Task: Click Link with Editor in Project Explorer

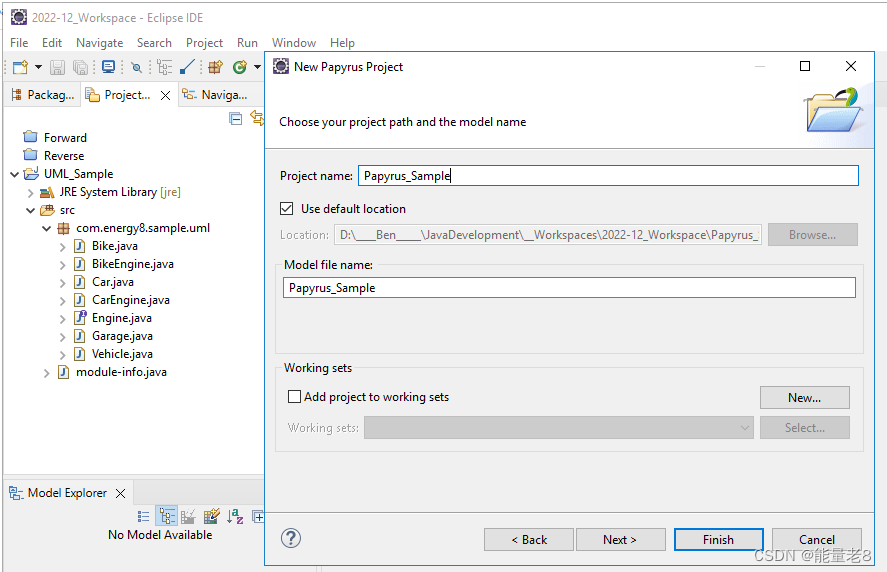Action: tap(257, 118)
